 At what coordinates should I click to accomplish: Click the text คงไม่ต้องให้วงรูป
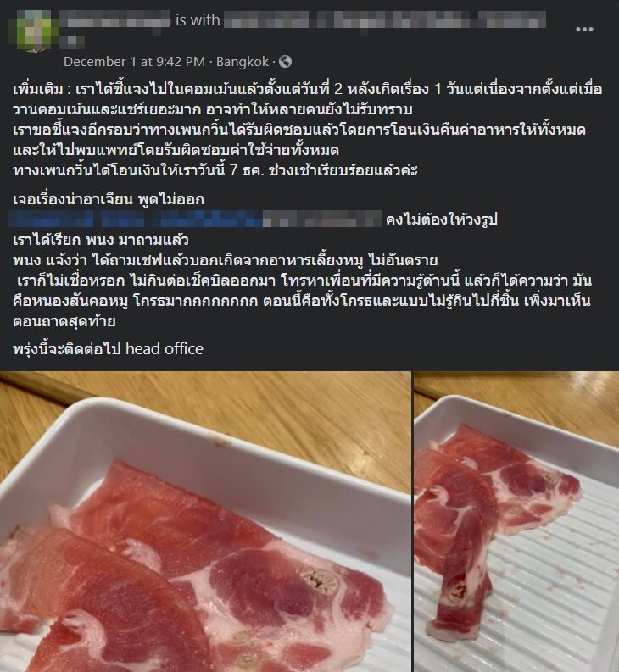[x=442, y=219]
